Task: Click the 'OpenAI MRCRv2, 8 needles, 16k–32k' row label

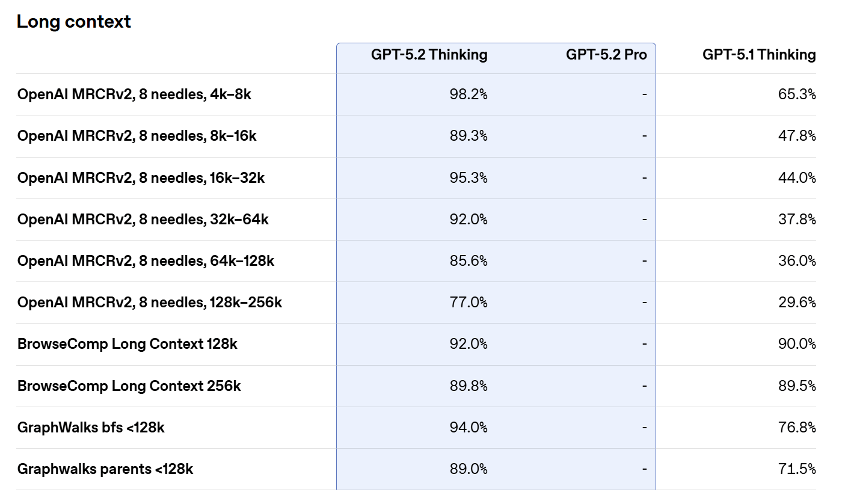Action: (x=141, y=178)
